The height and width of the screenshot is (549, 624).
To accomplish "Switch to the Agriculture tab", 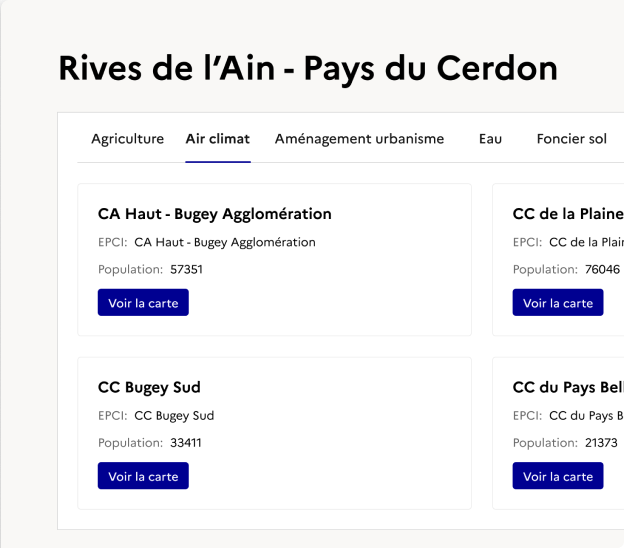I will click(x=127, y=139).
